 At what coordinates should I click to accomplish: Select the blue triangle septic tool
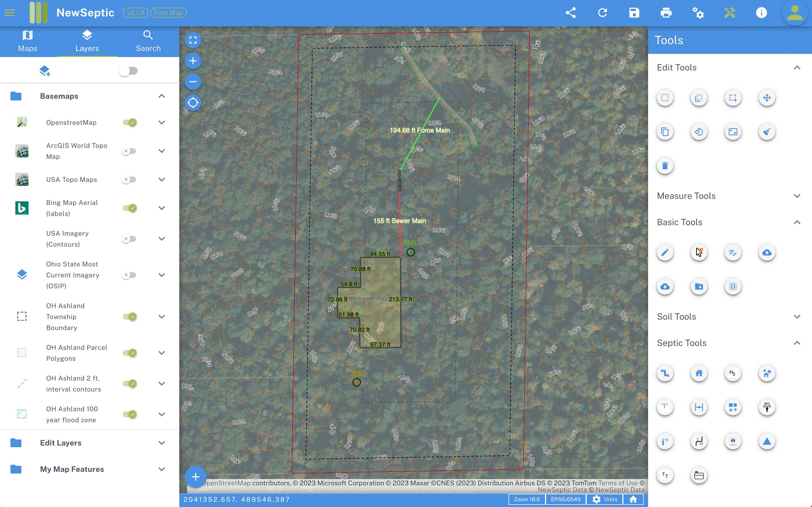767,441
